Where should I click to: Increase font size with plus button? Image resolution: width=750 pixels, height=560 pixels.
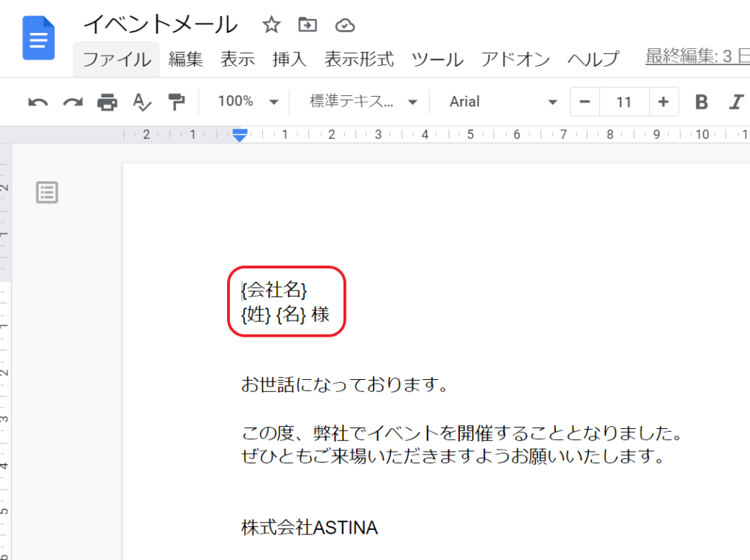[x=664, y=102]
